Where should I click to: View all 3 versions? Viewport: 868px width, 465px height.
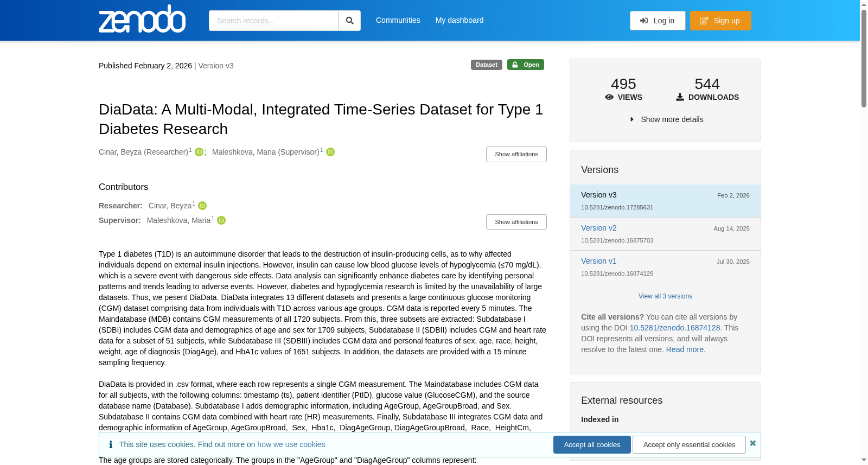click(665, 296)
